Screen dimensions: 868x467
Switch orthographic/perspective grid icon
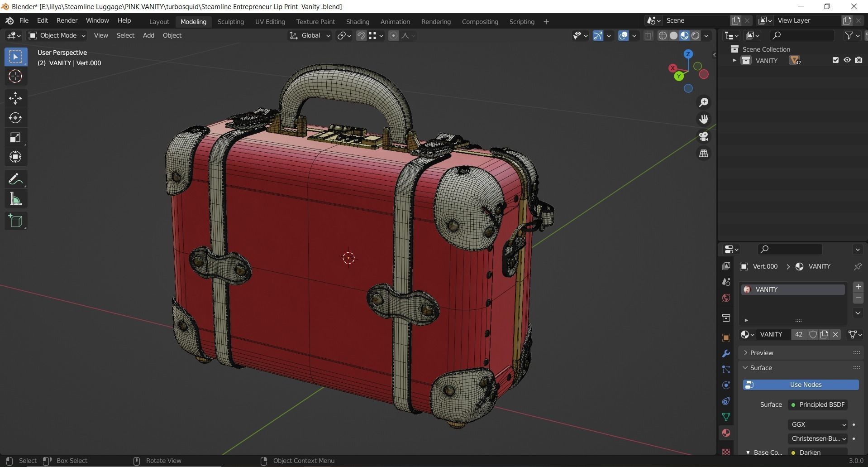pyautogui.click(x=704, y=154)
